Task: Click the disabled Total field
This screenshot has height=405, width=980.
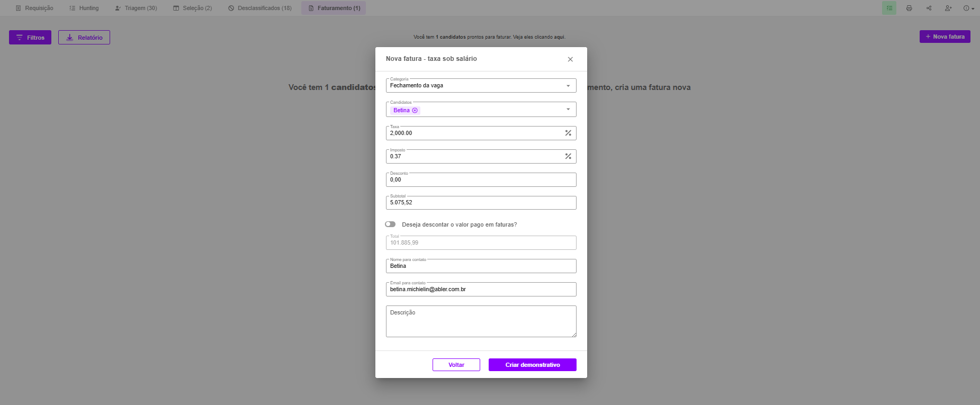Action: coord(481,242)
